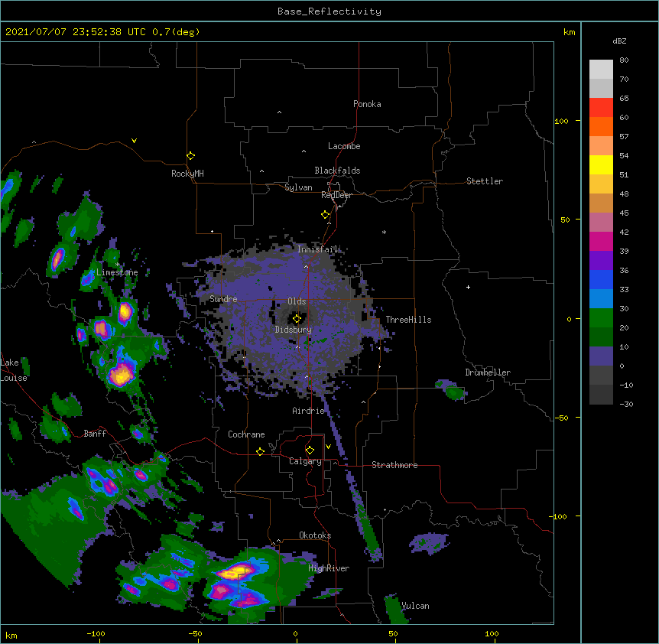Click the Innisfail city label
The height and width of the screenshot is (644, 659).
317,249
